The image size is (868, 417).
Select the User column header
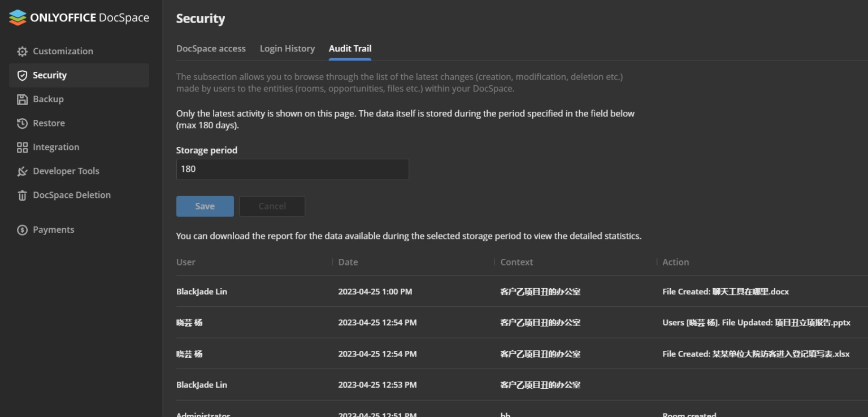[186, 262]
